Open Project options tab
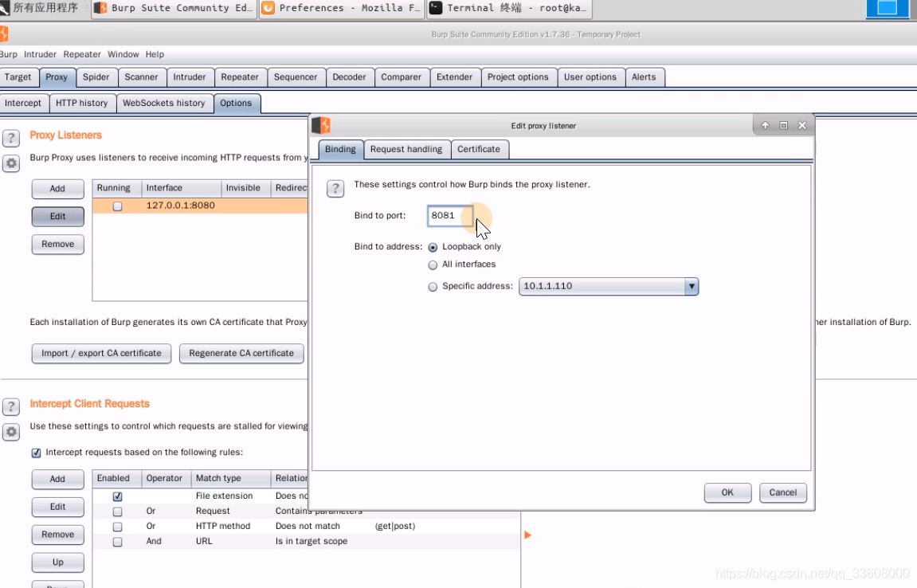917x588 pixels. point(518,77)
